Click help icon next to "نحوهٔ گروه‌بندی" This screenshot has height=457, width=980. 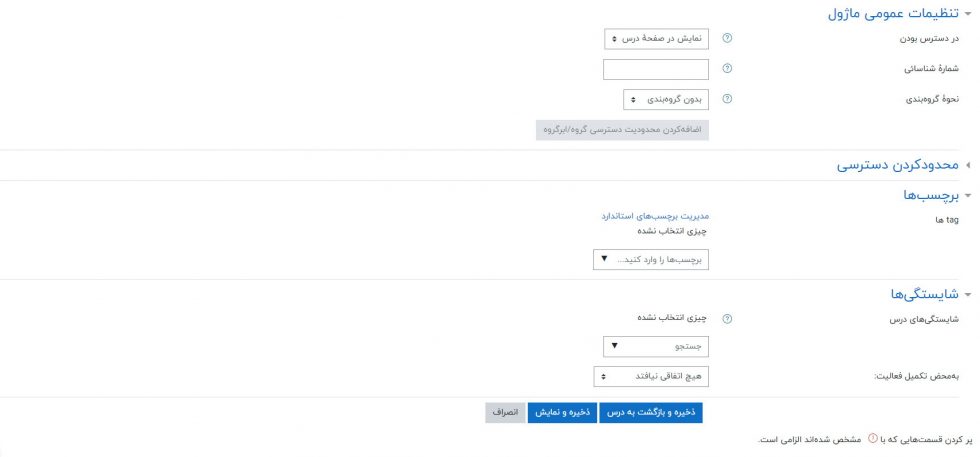(x=727, y=99)
